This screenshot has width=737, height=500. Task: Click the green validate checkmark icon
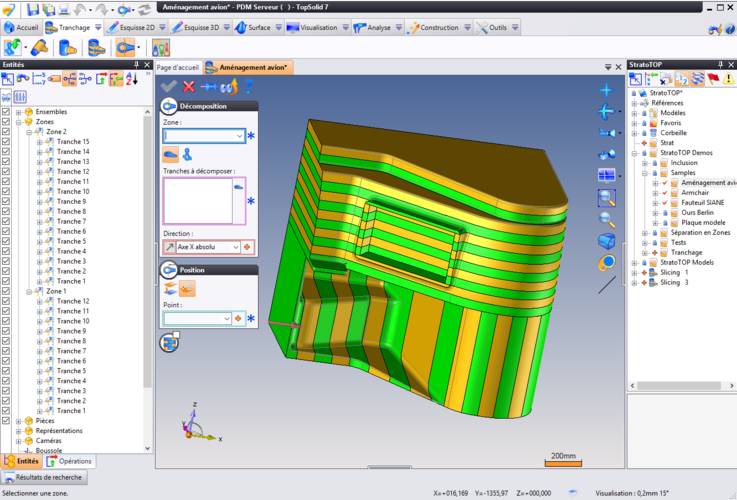tap(168, 87)
